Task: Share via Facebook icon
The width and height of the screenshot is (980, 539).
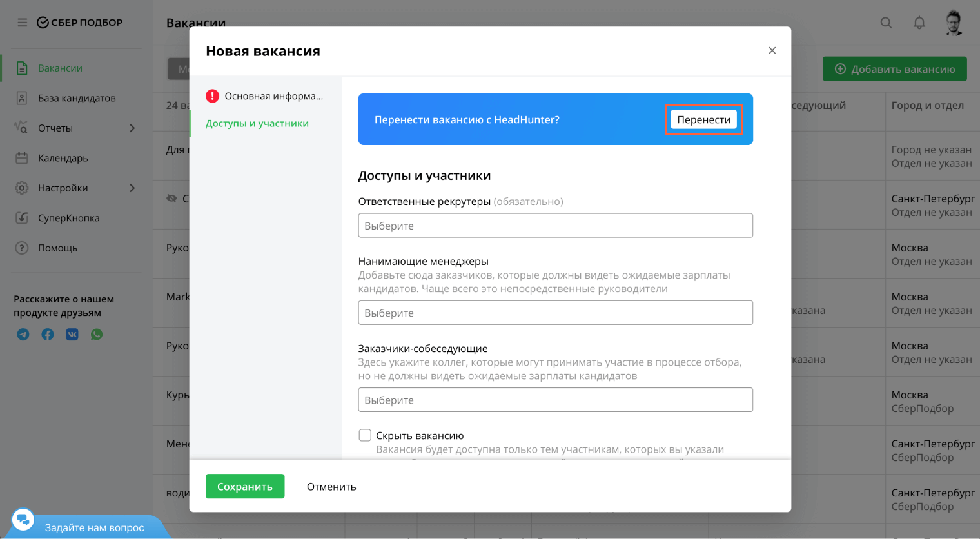Action: click(x=48, y=334)
